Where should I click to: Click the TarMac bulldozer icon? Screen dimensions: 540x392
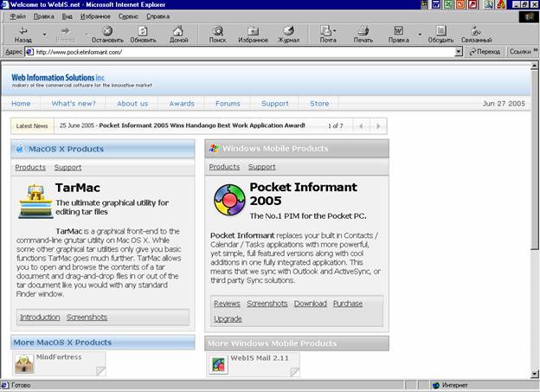click(x=35, y=202)
